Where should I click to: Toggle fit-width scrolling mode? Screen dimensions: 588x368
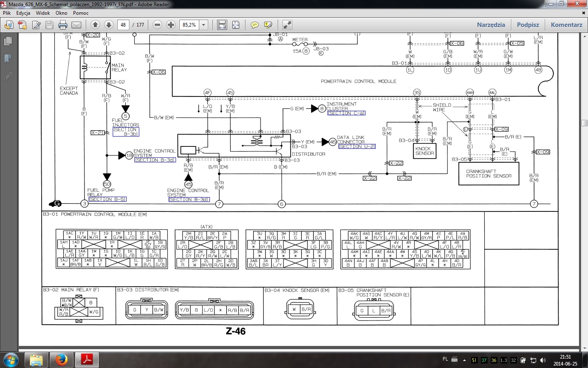(x=222, y=25)
